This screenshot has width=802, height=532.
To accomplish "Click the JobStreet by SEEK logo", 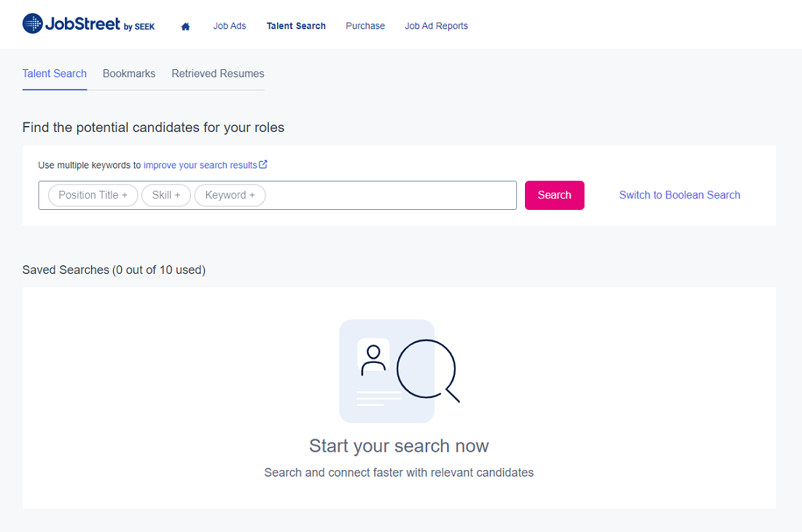I will [x=88, y=24].
